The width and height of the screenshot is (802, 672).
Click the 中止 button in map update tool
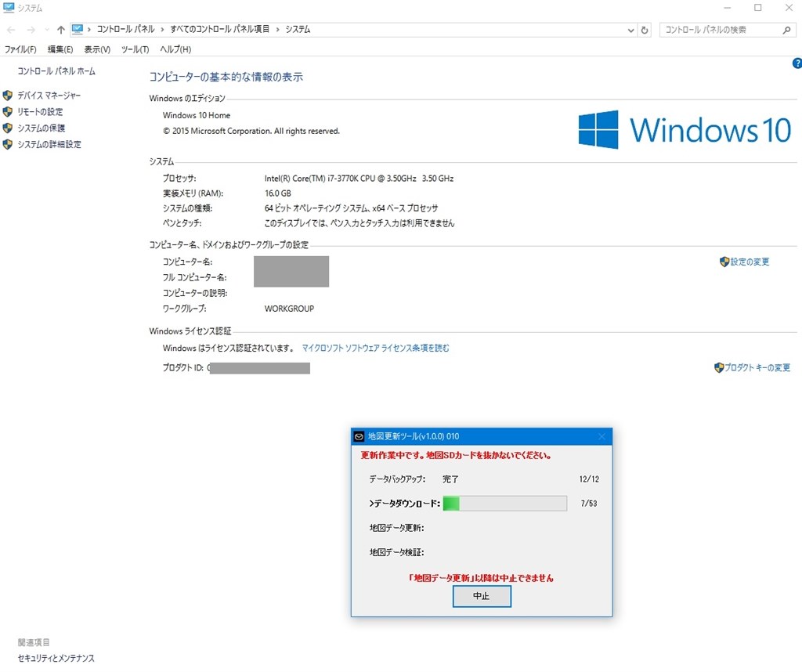482,596
